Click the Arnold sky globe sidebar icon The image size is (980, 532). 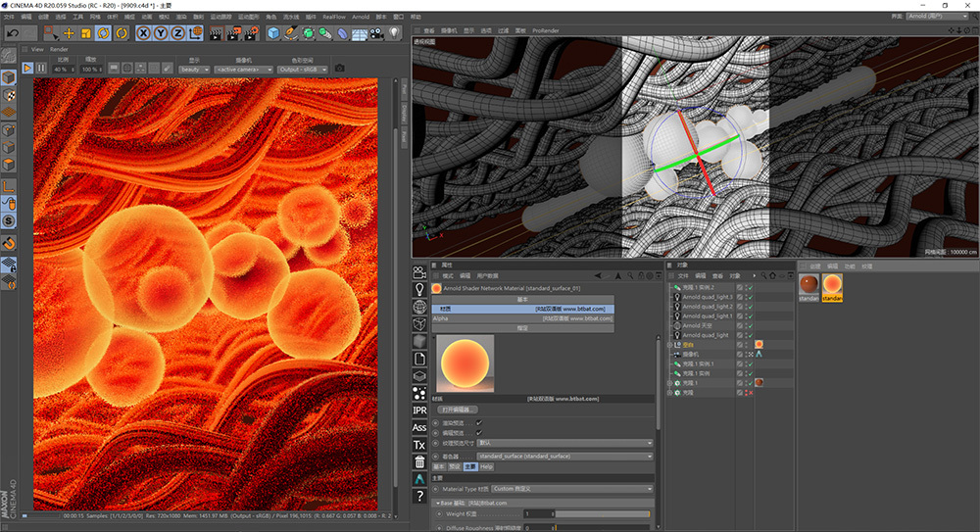(419, 307)
